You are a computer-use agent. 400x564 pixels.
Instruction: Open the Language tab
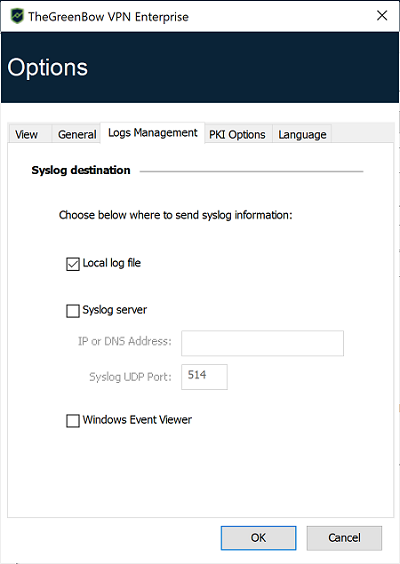tap(302, 134)
